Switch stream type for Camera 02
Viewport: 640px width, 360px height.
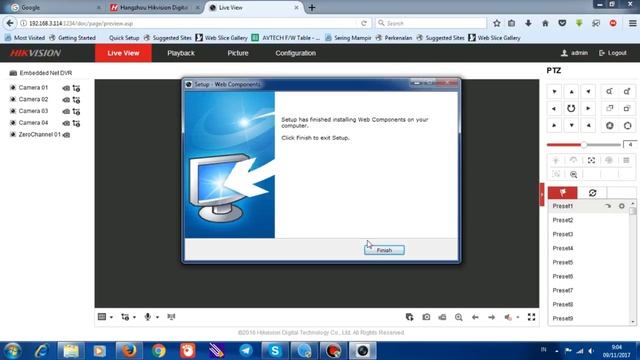pos(76,100)
